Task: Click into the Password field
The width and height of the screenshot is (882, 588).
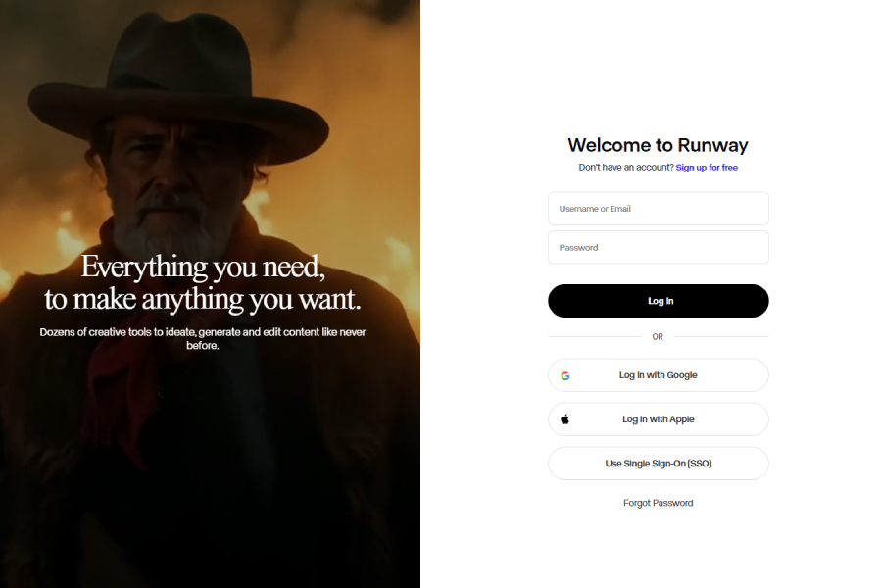Action: pos(659,248)
